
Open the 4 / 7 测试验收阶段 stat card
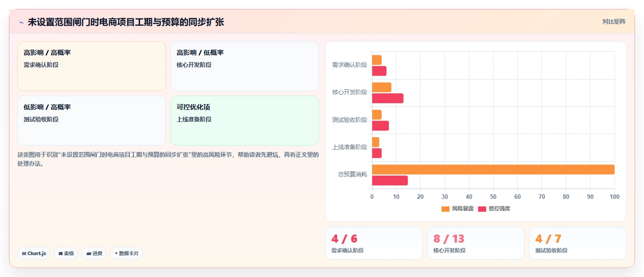tap(578, 243)
